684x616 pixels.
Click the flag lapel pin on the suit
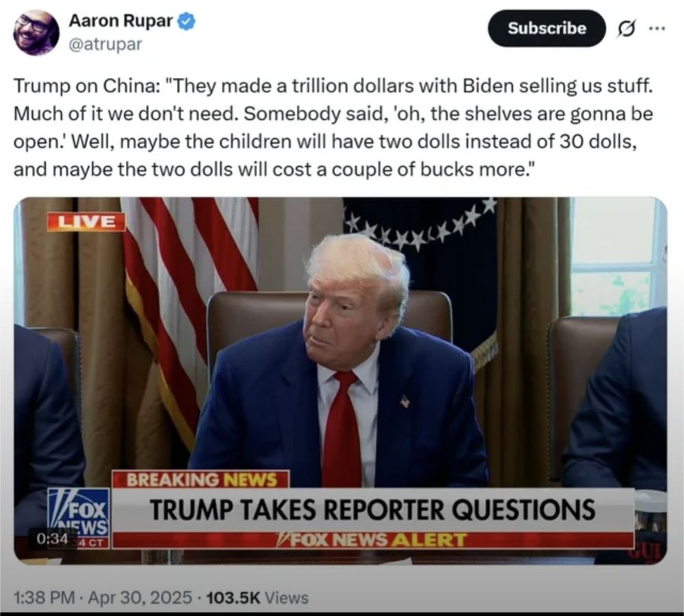tap(405, 401)
